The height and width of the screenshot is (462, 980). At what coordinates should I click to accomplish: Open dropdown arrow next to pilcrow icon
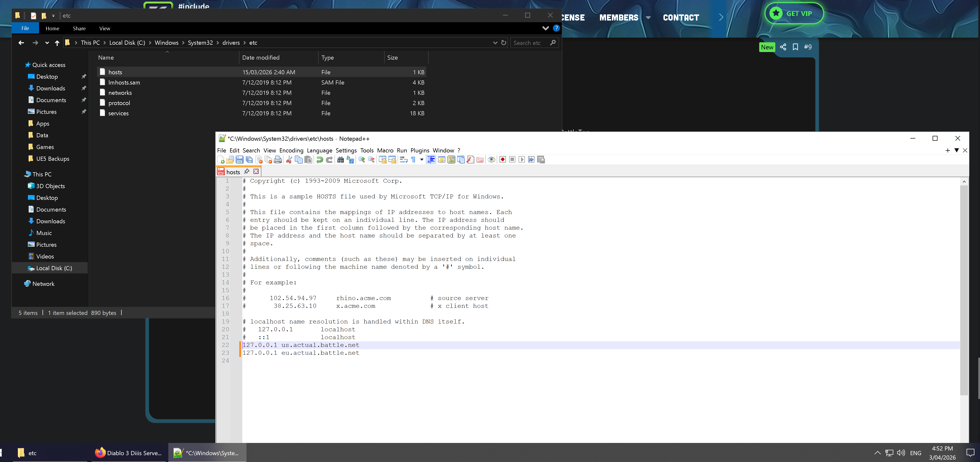(422, 160)
